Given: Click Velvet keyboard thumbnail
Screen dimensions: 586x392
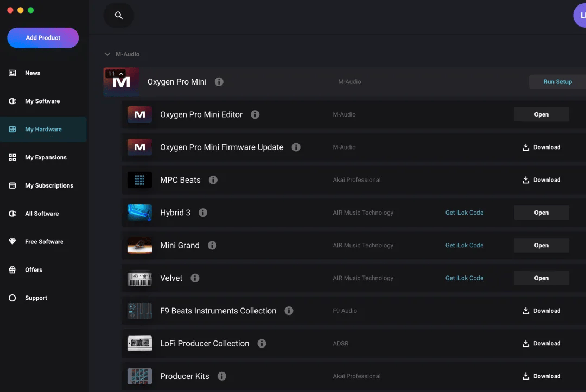Looking at the screenshot, I should [x=139, y=278].
